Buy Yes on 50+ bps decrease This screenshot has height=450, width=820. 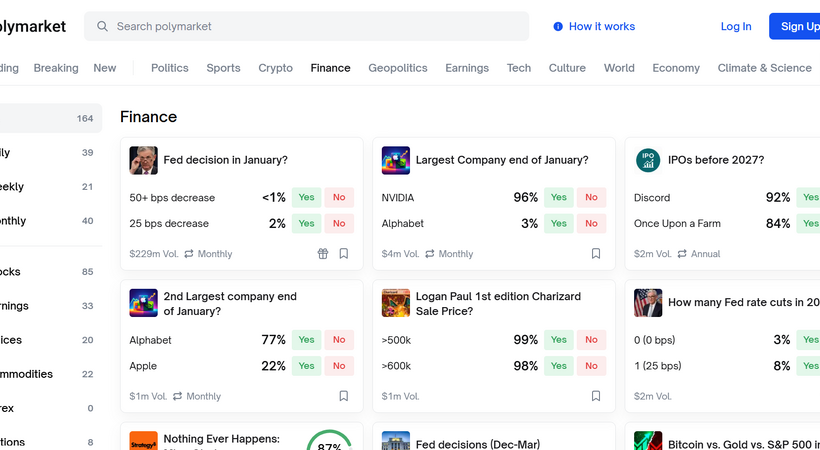click(x=306, y=197)
